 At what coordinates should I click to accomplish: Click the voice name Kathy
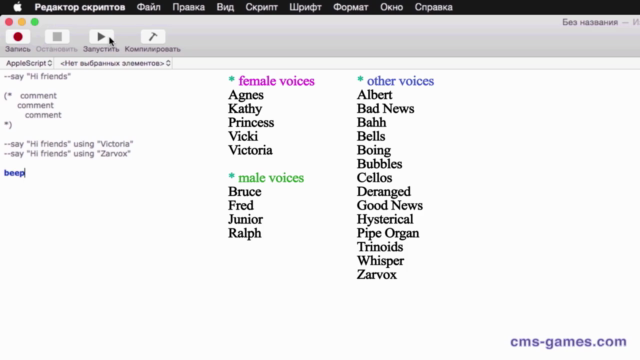point(245,109)
